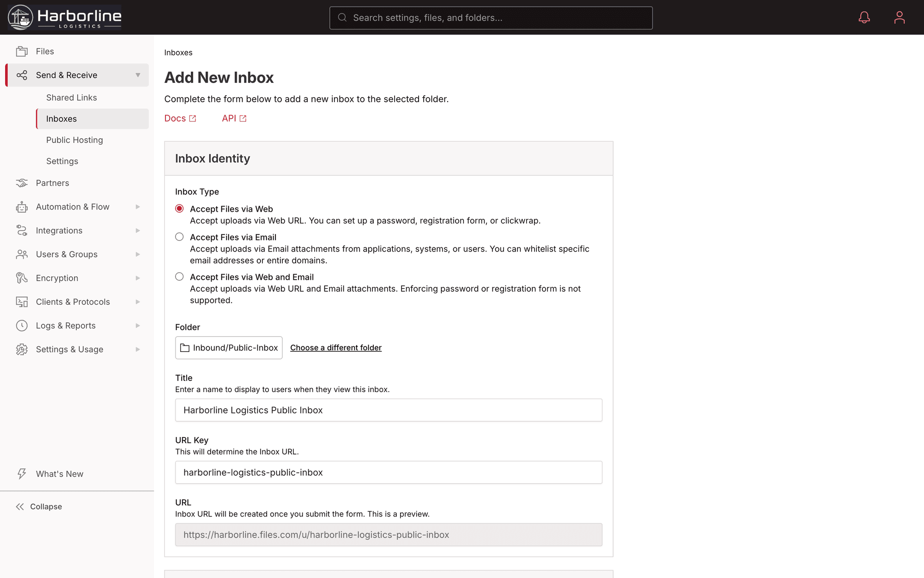Click the Harborline Logistics logo
Image resolution: width=924 pixels, height=578 pixels.
[64, 17]
